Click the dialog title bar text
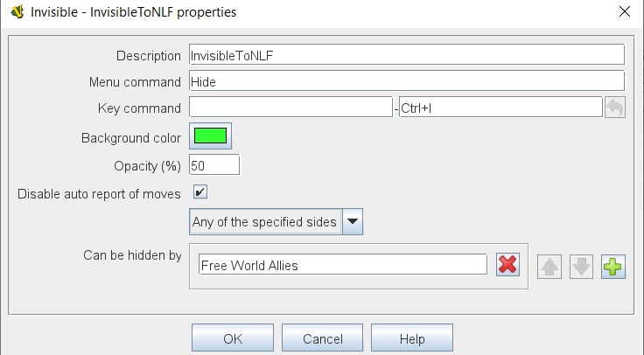The width and height of the screenshot is (644, 355). click(x=133, y=12)
